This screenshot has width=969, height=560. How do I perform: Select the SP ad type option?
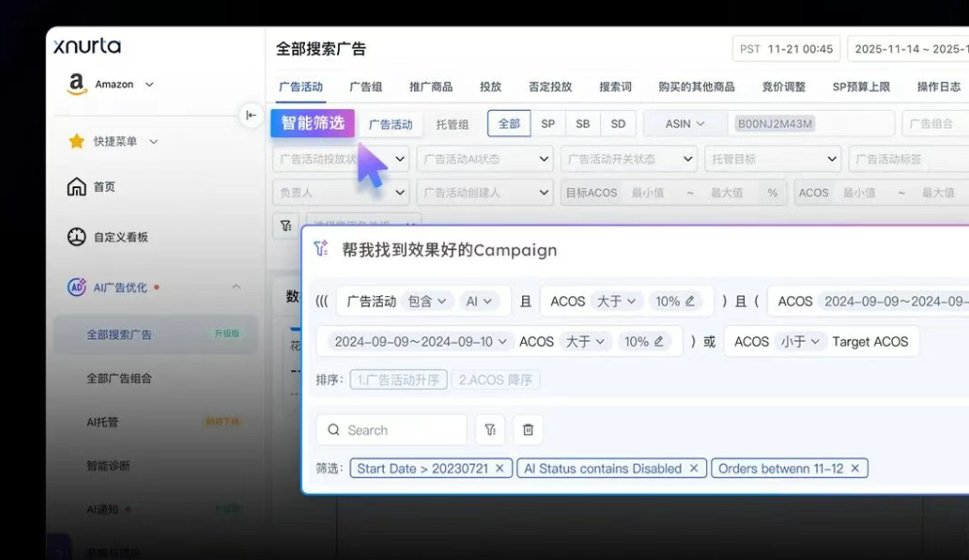(x=548, y=124)
